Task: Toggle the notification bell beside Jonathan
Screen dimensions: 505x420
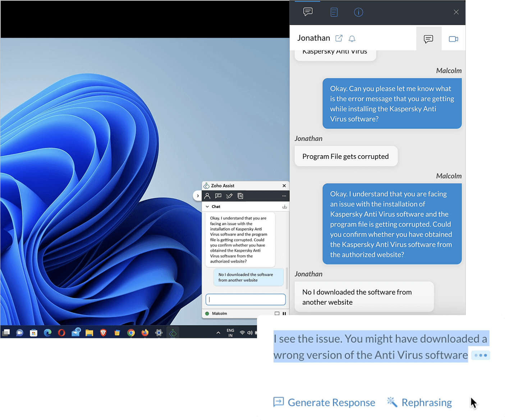Action: [352, 38]
